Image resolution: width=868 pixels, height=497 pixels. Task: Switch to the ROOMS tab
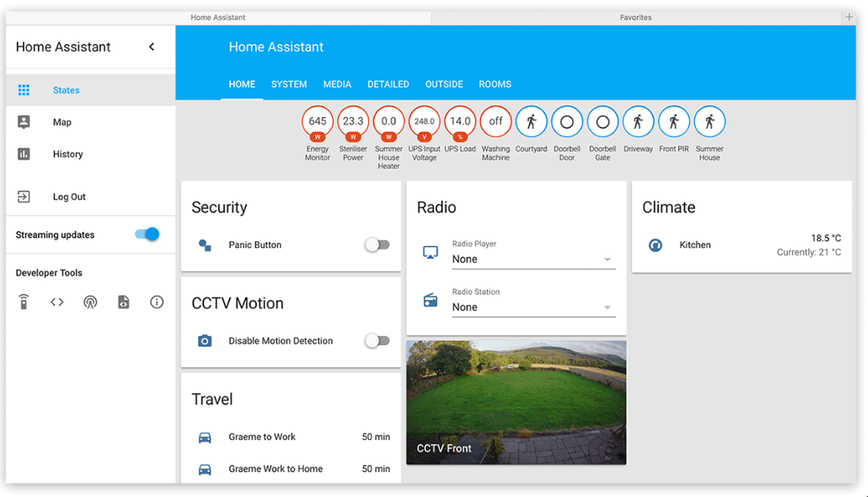pos(495,84)
